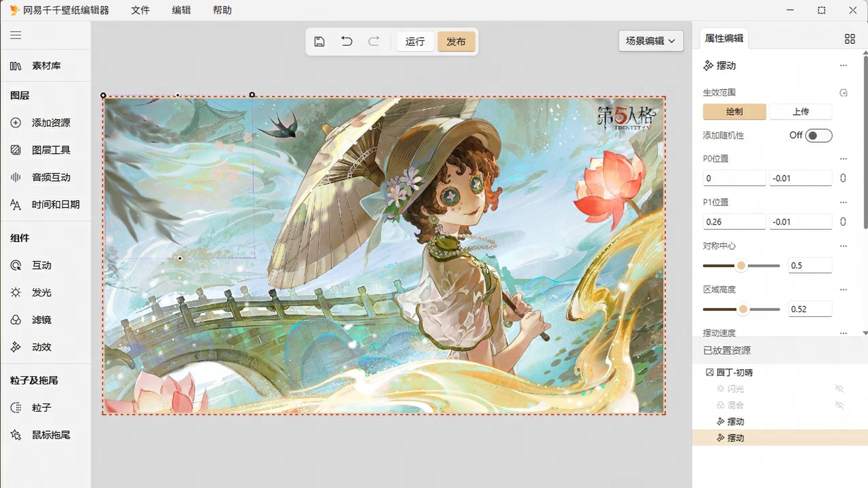
Task: Click the grid layout icon beside 属性编辑
Action: 850,39
